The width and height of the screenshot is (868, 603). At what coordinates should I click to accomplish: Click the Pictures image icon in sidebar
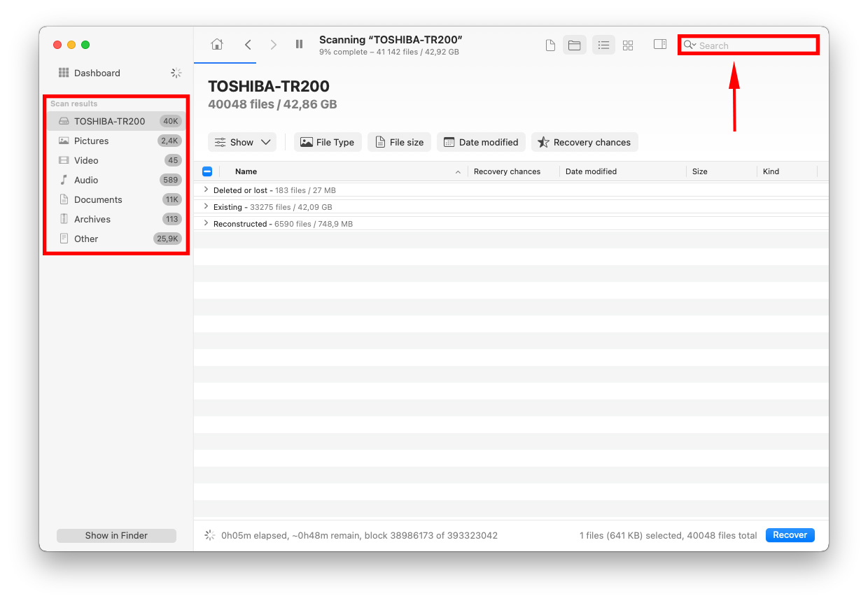click(64, 141)
